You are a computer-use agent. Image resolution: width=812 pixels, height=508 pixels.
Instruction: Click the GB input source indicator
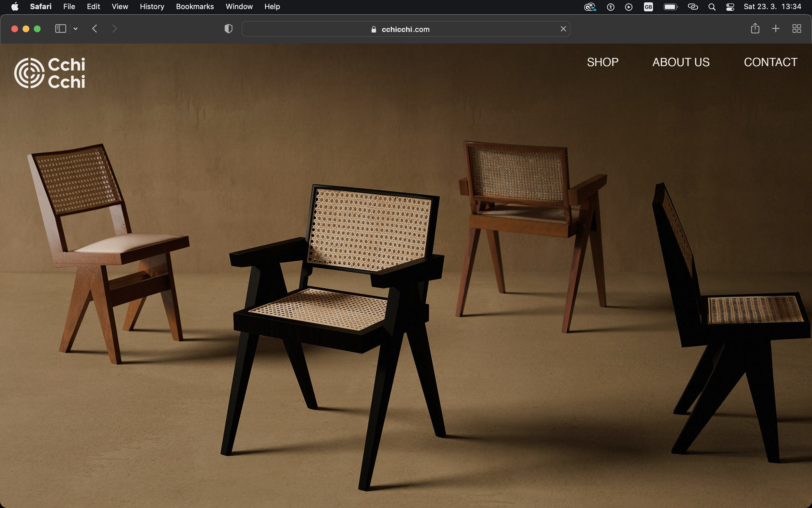coord(648,7)
